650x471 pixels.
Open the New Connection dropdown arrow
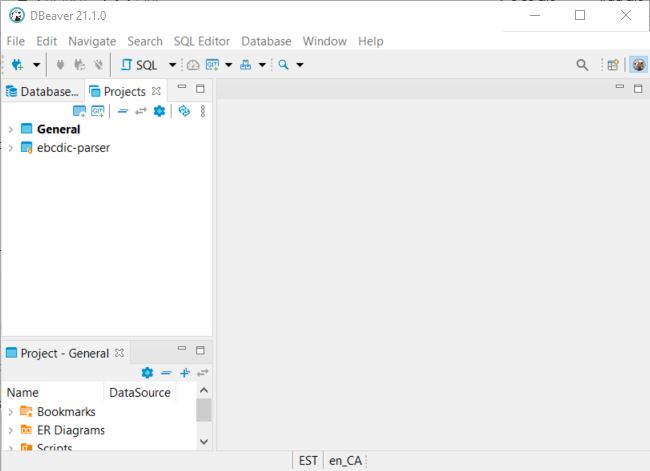click(x=36, y=65)
